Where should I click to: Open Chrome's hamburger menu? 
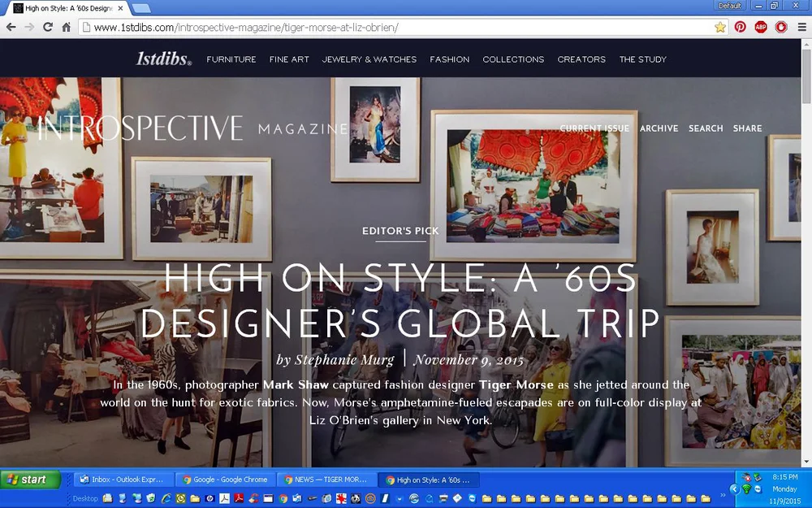pos(801,27)
